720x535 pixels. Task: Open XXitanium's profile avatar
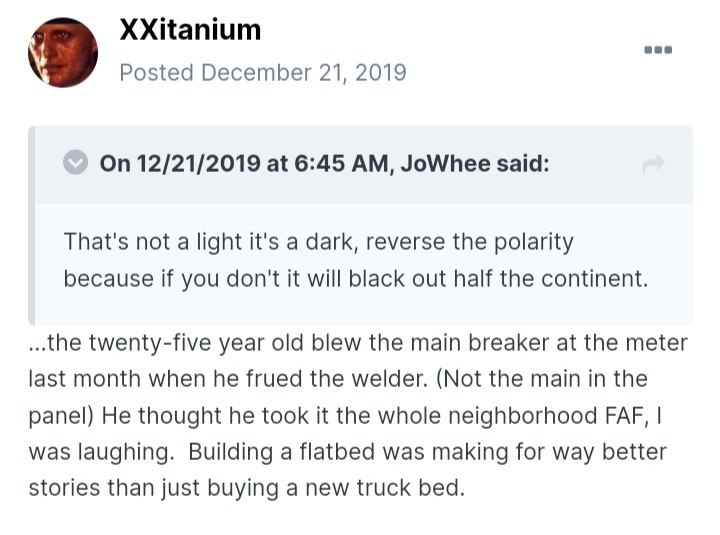(x=63, y=52)
